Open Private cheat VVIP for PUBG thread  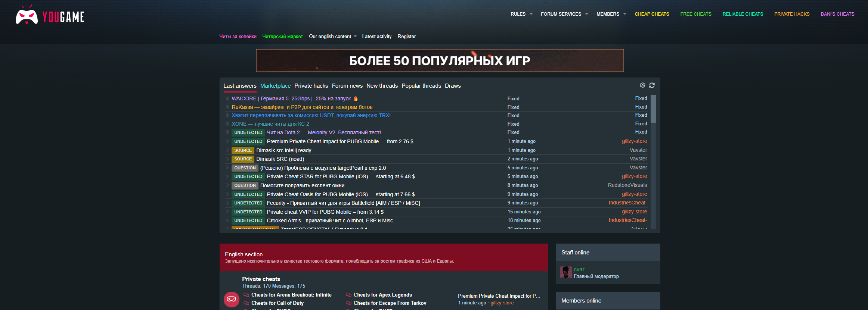tap(325, 212)
